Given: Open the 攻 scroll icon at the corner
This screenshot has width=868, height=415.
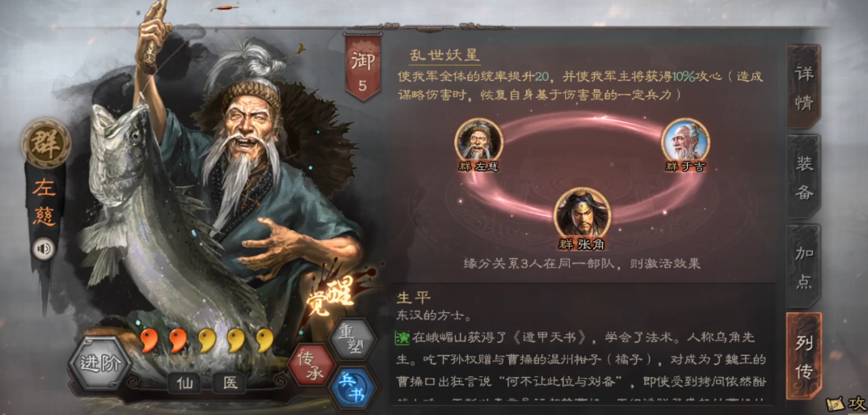Looking at the screenshot, I should pos(845,403).
